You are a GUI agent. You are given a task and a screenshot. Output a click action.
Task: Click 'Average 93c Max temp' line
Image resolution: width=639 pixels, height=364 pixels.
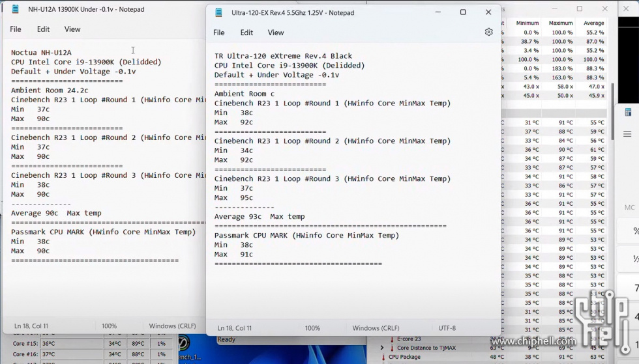tap(260, 217)
